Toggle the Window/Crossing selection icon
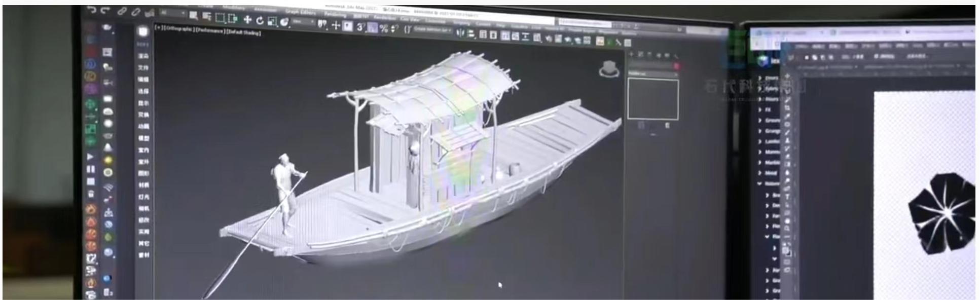This screenshot has height=300, width=980. (x=233, y=18)
